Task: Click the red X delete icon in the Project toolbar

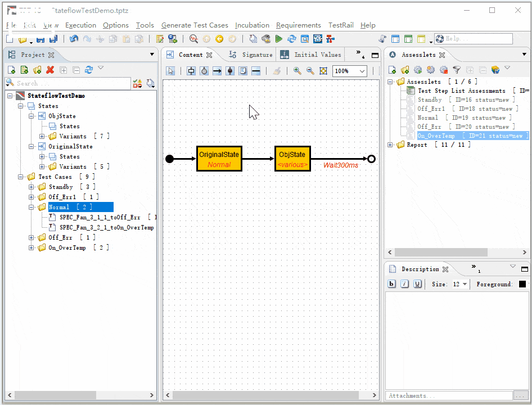Action: pyautogui.click(x=50, y=70)
